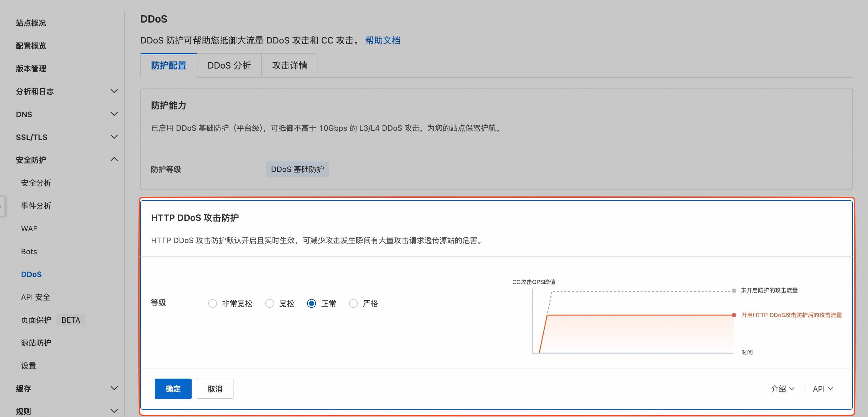Select the 正常 radio button
Screen dimensions: 868x417
click(311, 303)
